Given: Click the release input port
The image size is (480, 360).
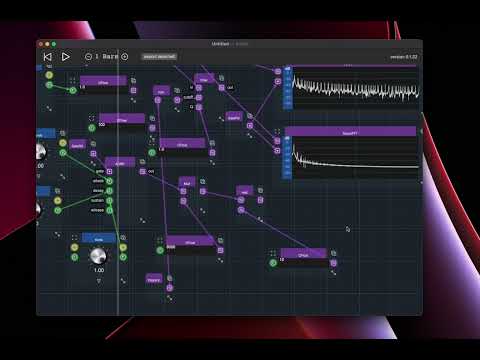Looking at the screenshot, I should 109,210.
